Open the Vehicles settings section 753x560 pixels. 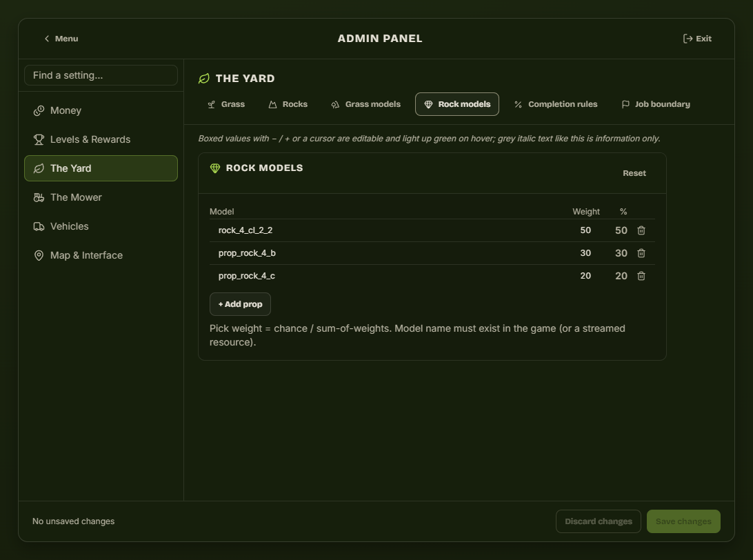101,226
